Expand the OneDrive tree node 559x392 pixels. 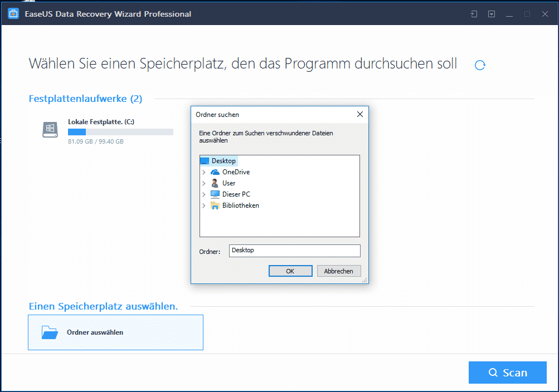click(204, 172)
